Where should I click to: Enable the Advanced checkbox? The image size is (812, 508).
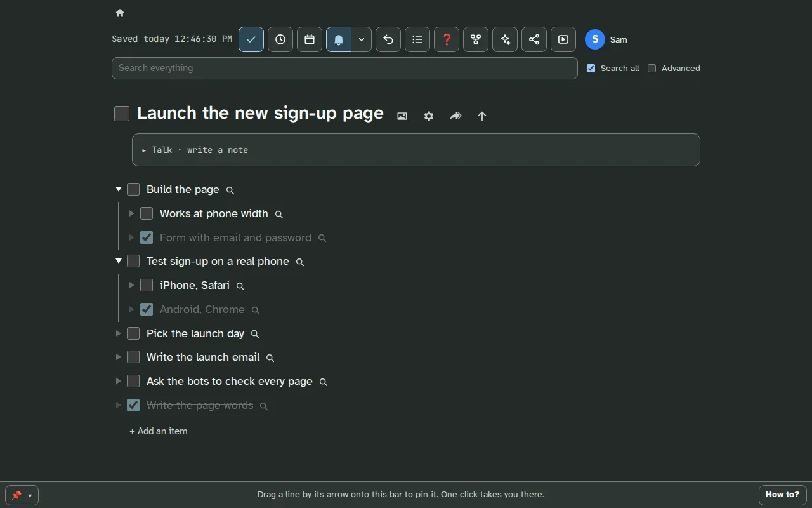pos(652,68)
